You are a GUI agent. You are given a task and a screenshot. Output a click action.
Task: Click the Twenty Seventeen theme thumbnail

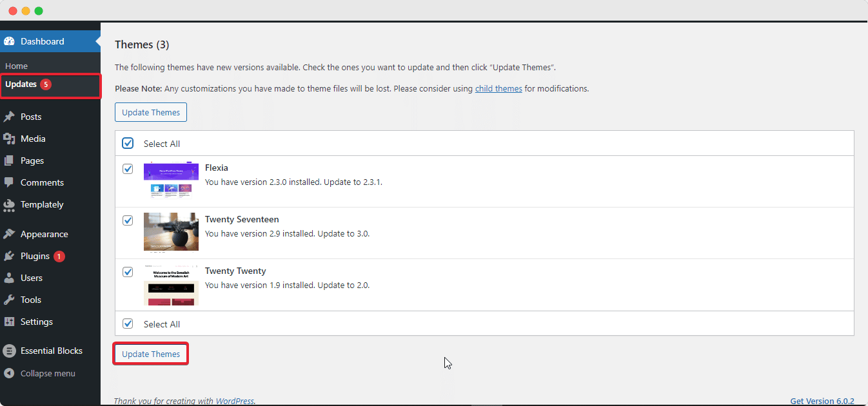point(171,231)
